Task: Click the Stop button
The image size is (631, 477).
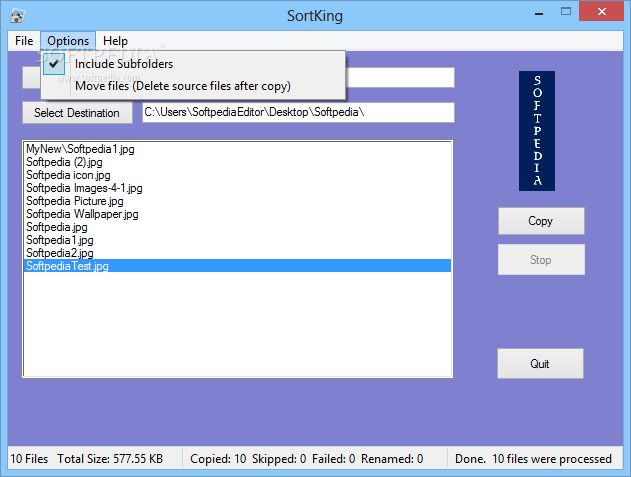Action: pyautogui.click(x=541, y=260)
